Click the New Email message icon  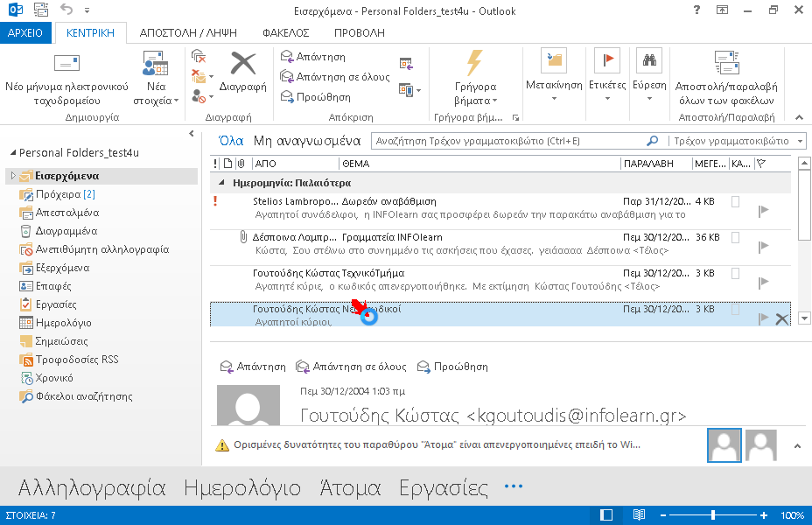click(x=66, y=64)
